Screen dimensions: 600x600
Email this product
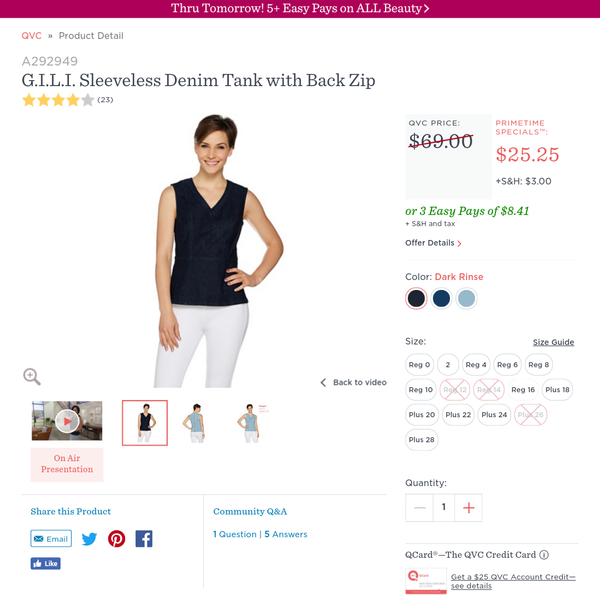[51, 539]
